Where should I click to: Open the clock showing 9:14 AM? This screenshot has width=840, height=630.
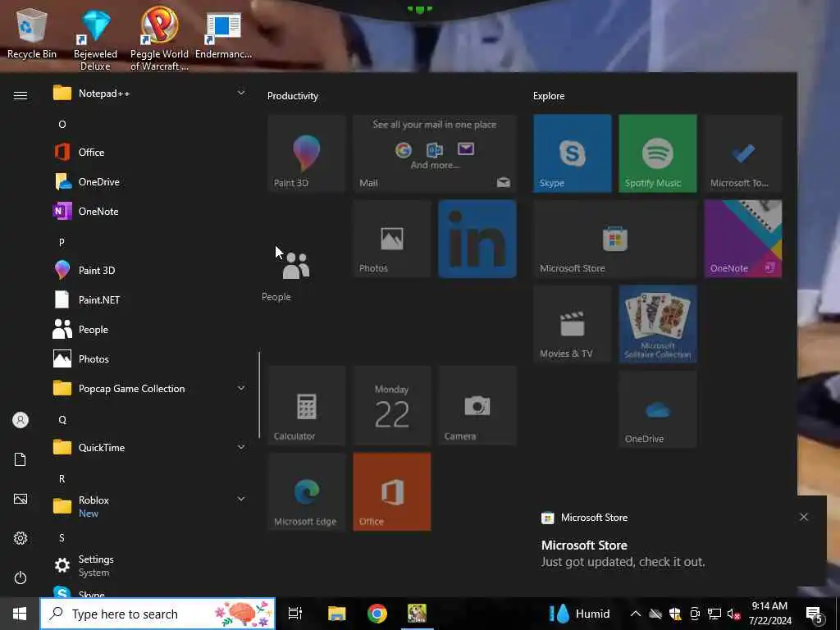(x=769, y=614)
